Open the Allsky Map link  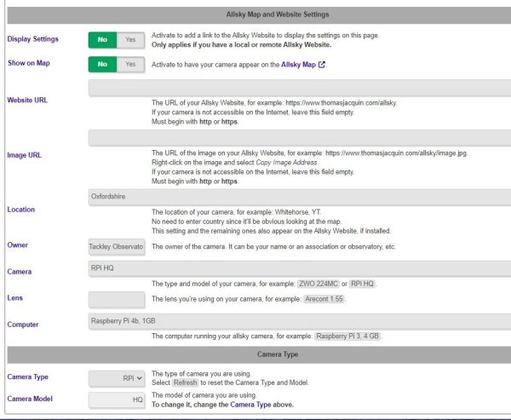[x=298, y=65]
